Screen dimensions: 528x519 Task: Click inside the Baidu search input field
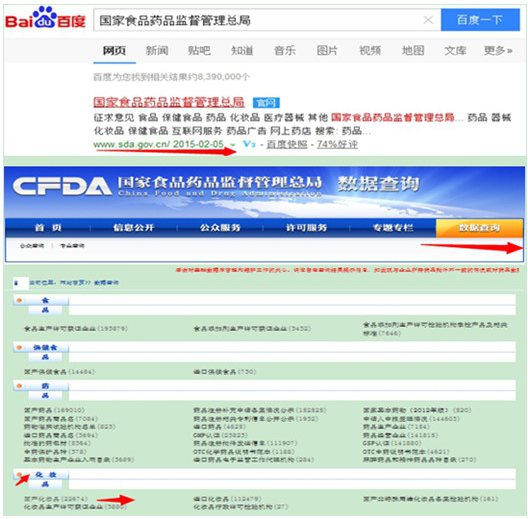[258, 20]
